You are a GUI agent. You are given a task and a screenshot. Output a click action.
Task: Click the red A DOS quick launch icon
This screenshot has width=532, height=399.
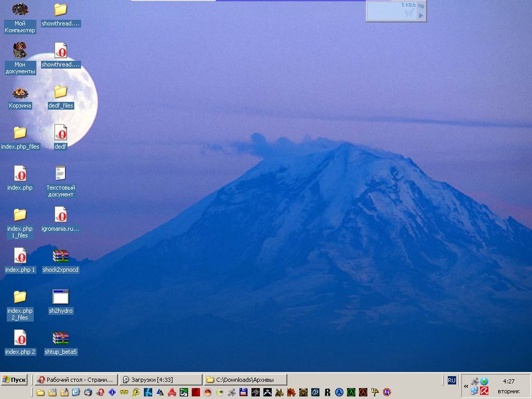coord(171,393)
